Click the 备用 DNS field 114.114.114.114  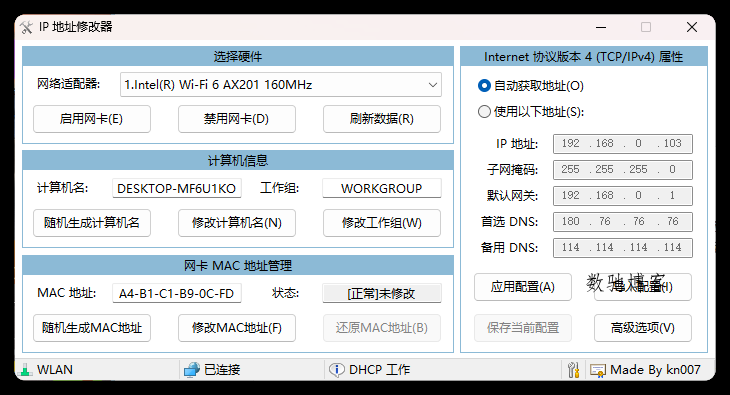pos(622,248)
